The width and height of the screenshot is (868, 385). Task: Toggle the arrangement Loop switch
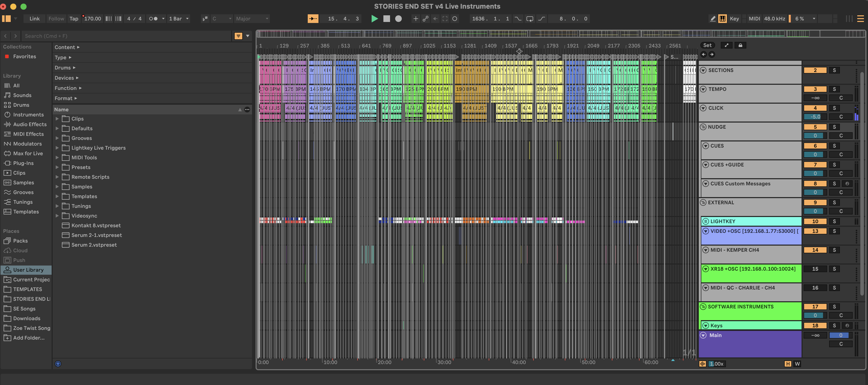click(x=530, y=19)
